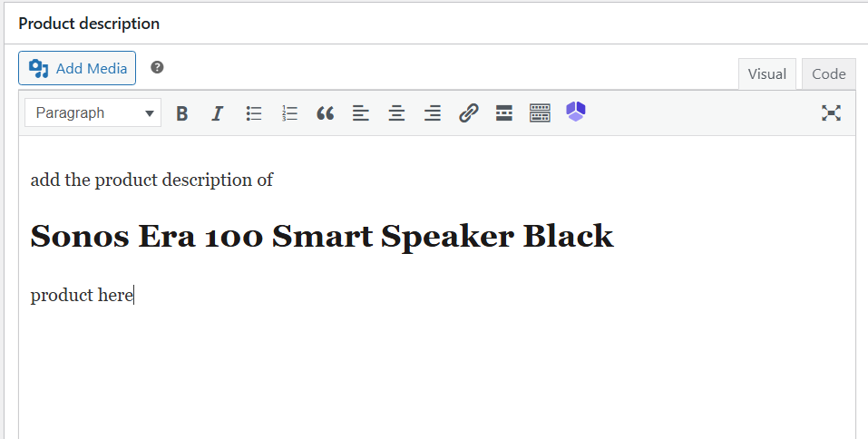Switch to the Visual editor tab
This screenshot has width=868, height=439.
click(x=766, y=73)
